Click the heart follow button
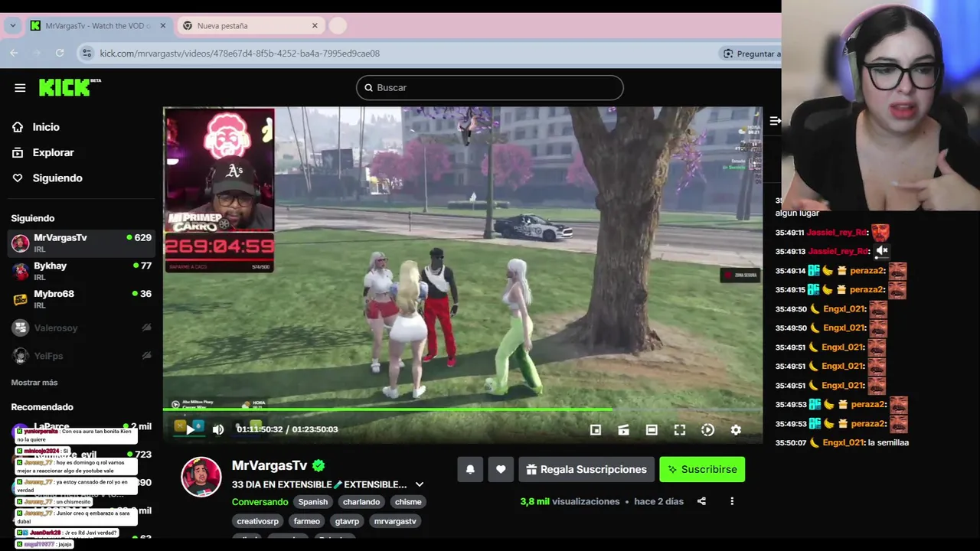Screen dimensions: 980x551 pyautogui.click(x=501, y=469)
